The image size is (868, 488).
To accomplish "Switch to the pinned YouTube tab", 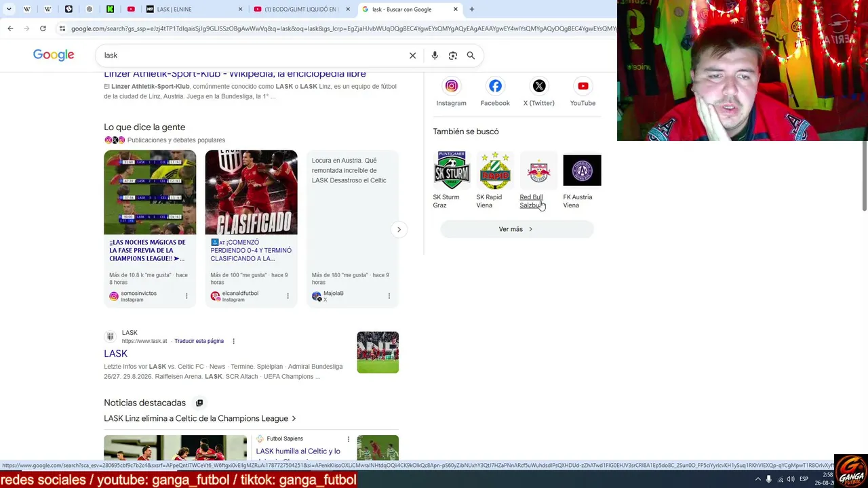I will coord(131,9).
